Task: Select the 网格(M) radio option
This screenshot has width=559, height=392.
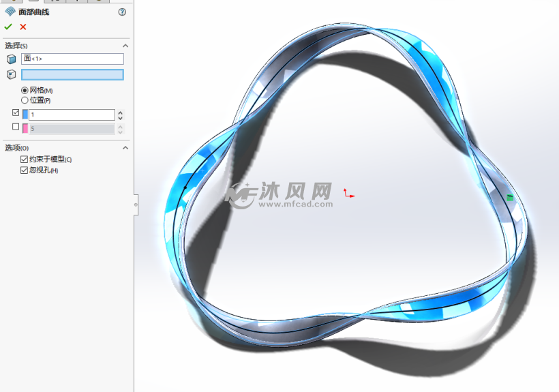Action: coord(25,91)
